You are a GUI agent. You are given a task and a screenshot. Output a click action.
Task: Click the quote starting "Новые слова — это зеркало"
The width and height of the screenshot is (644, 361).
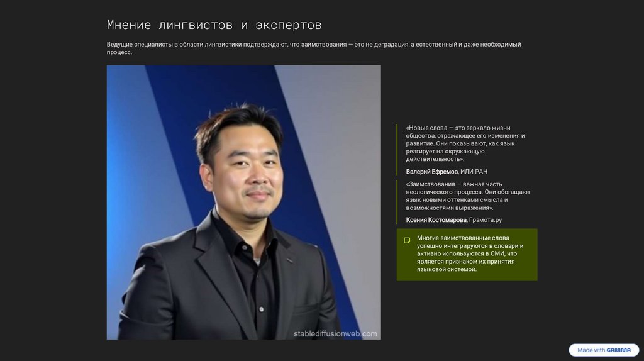pyautogui.click(x=466, y=143)
